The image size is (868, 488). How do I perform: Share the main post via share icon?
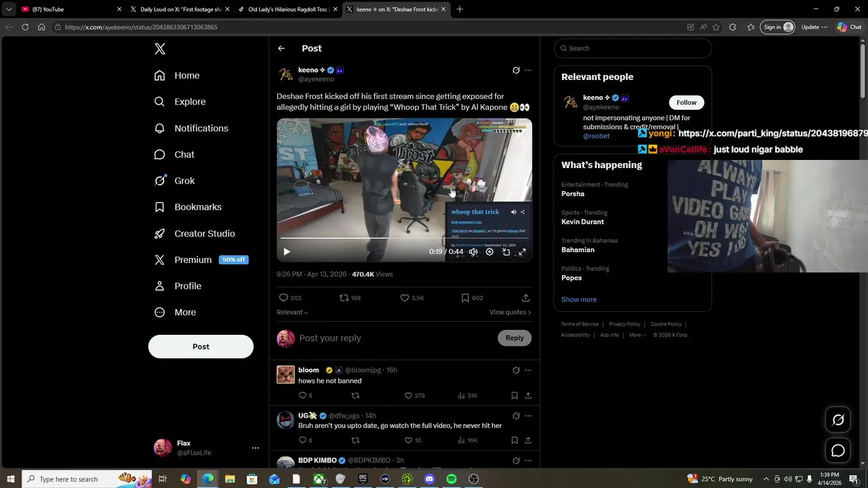pos(526,298)
